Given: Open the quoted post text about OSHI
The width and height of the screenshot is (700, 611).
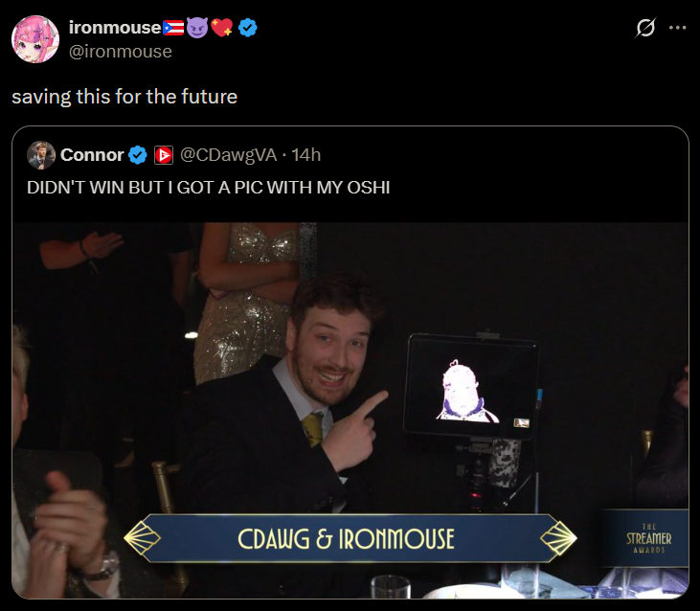Looking at the screenshot, I should pos(209,188).
